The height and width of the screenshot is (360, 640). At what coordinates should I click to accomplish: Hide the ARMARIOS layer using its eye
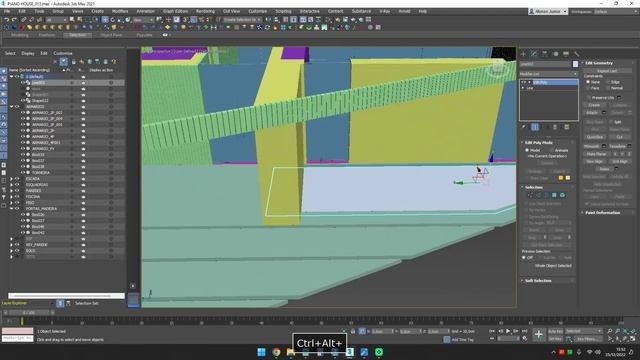17,107
